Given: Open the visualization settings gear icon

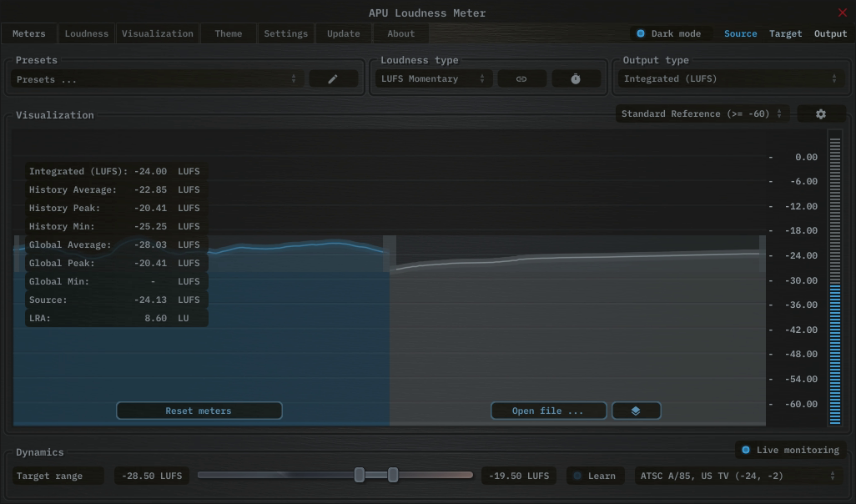Looking at the screenshot, I should click(x=821, y=113).
